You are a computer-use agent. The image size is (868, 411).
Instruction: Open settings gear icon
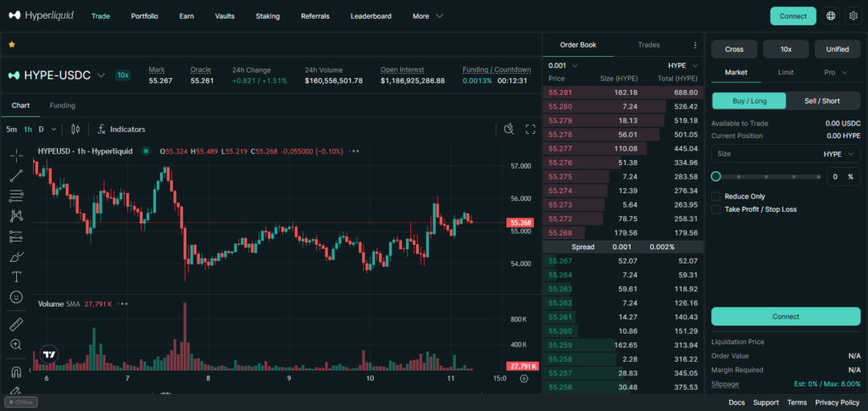pos(853,16)
